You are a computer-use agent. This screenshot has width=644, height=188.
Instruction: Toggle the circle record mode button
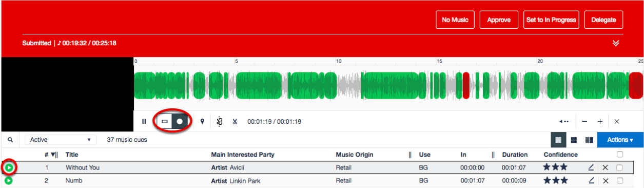[x=180, y=122]
